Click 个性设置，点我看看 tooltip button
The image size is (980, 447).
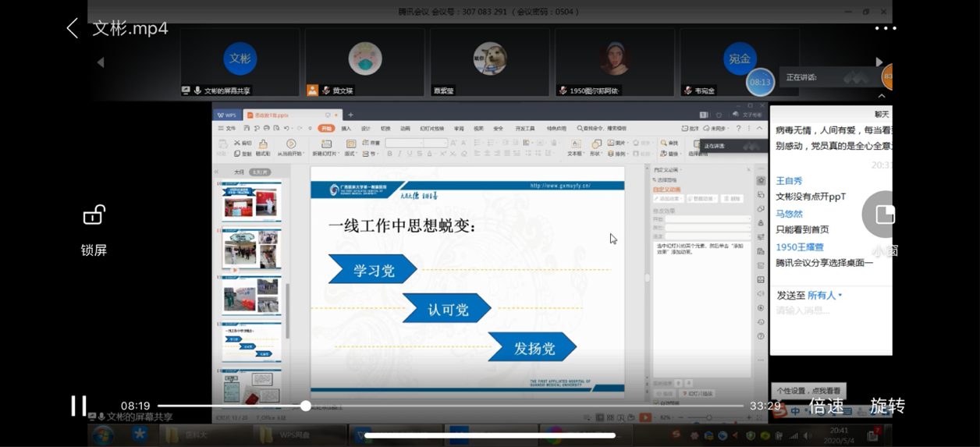point(809,391)
